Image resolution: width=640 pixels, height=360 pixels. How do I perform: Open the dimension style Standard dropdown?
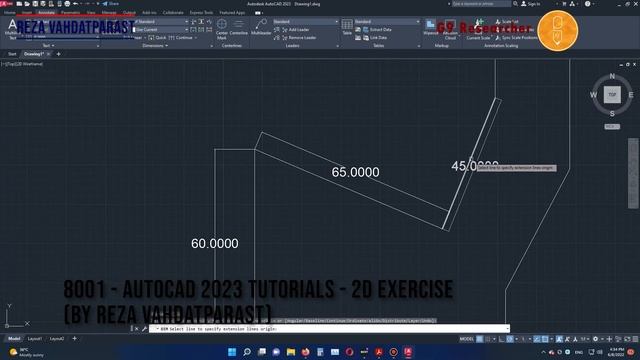click(162, 22)
